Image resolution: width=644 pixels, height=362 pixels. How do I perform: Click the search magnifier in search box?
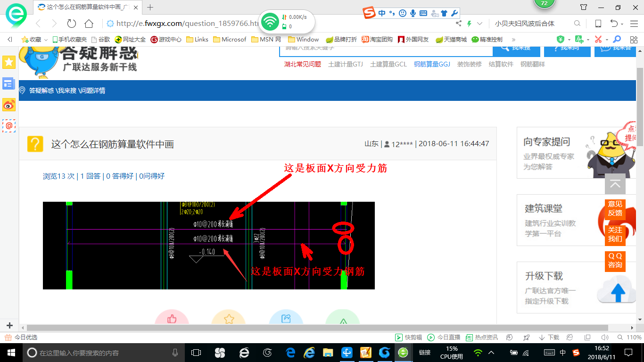pyautogui.click(x=577, y=24)
